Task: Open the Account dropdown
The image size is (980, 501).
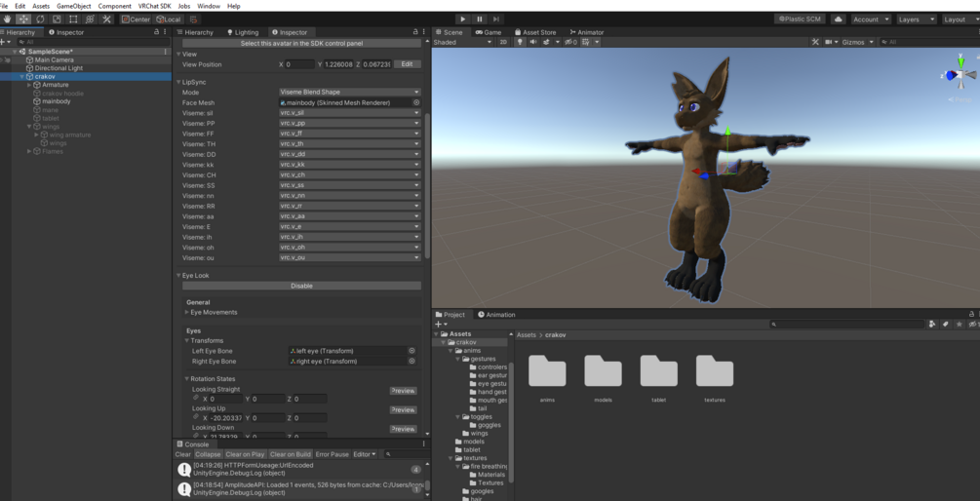Action: coord(871,19)
